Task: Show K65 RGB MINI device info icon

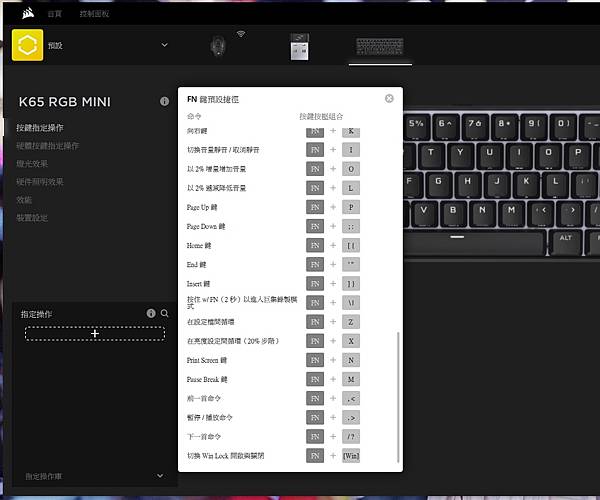Action: tap(164, 101)
